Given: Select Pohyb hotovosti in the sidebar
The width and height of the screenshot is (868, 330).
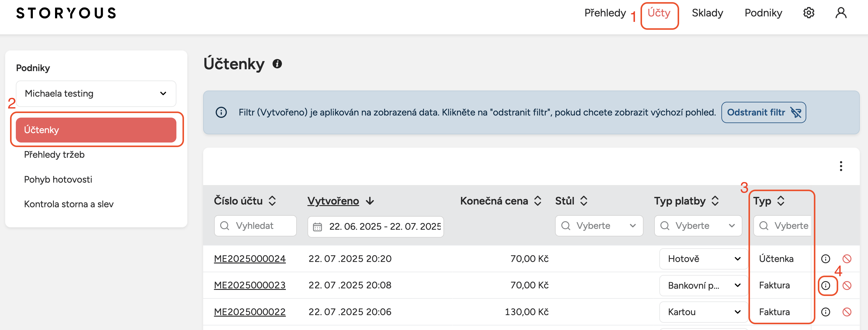Looking at the screenshot, I should coord(58,180).
